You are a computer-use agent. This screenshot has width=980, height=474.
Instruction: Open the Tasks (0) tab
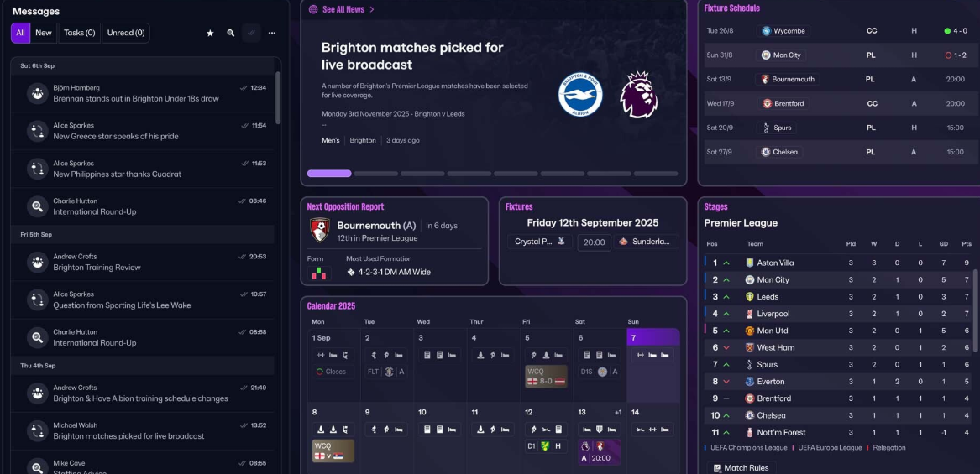(80, 33)
